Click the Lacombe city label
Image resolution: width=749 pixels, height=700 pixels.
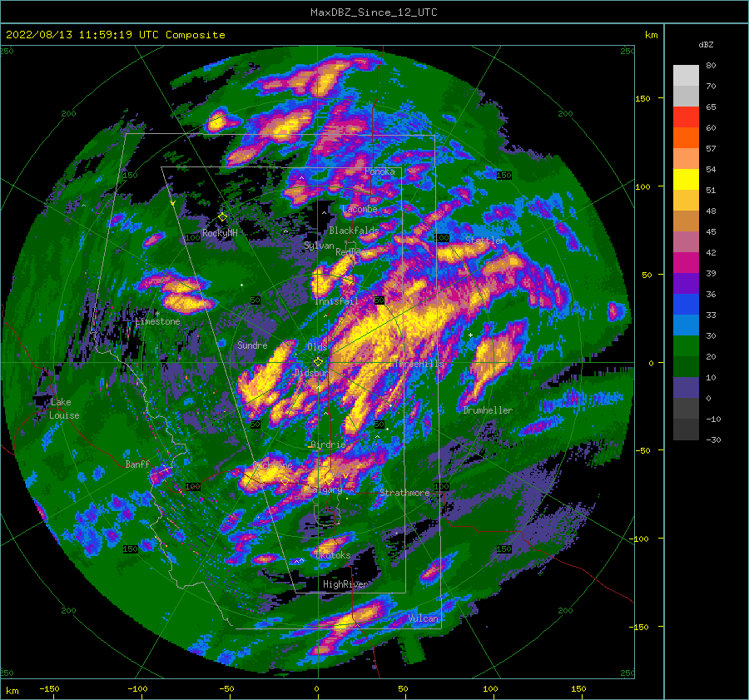360,209
